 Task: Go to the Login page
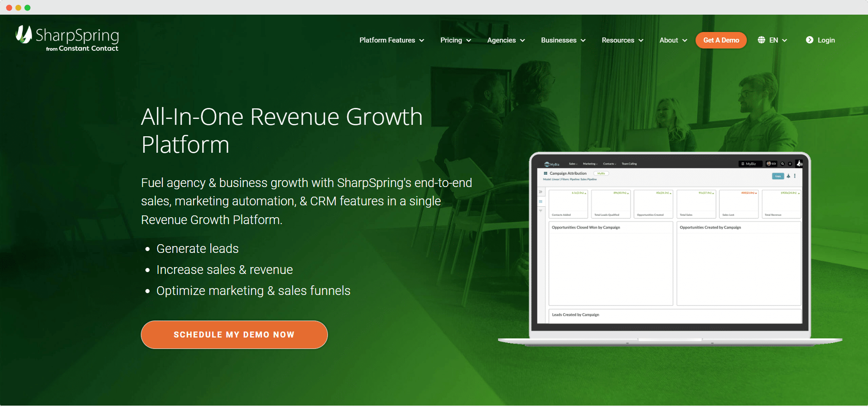tap(820, 40)
